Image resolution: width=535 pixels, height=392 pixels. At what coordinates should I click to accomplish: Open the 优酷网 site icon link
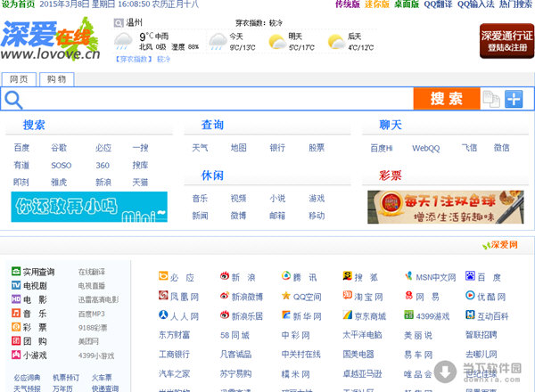pos(470,296)
